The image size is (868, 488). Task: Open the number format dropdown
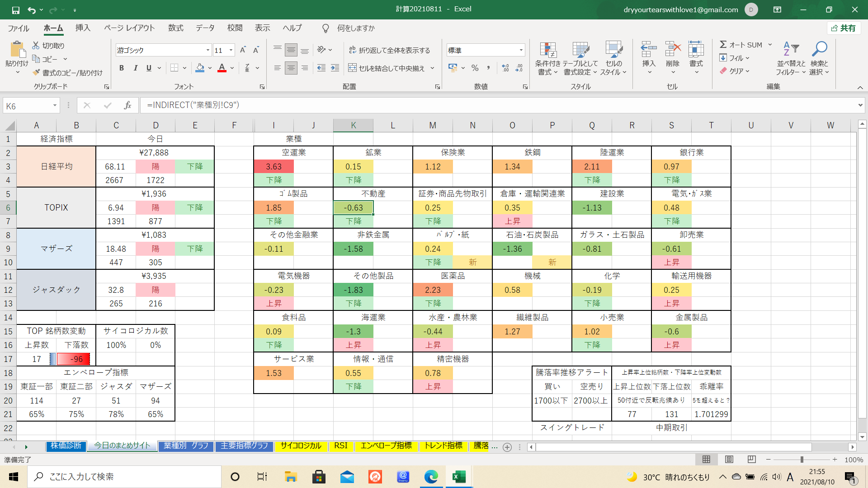click(521, 50)
